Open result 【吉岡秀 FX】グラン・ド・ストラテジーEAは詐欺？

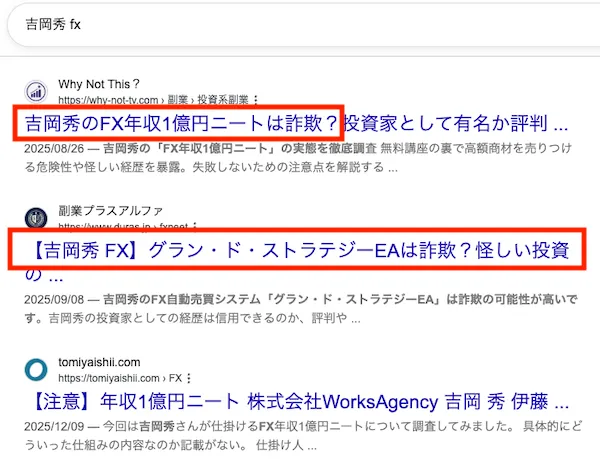297,261
